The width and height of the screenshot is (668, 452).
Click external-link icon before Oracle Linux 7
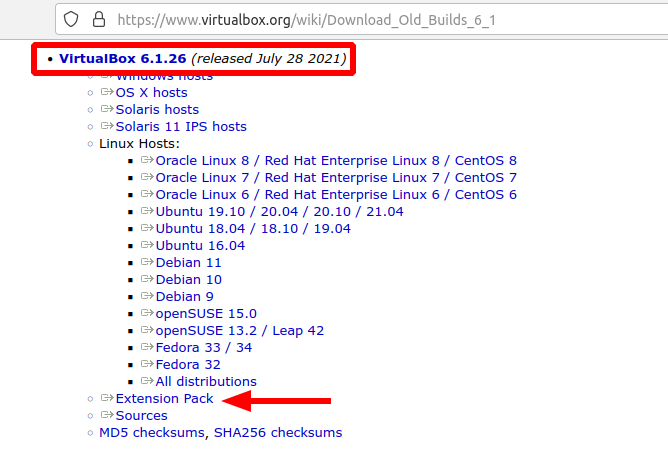tap(147, 177)
